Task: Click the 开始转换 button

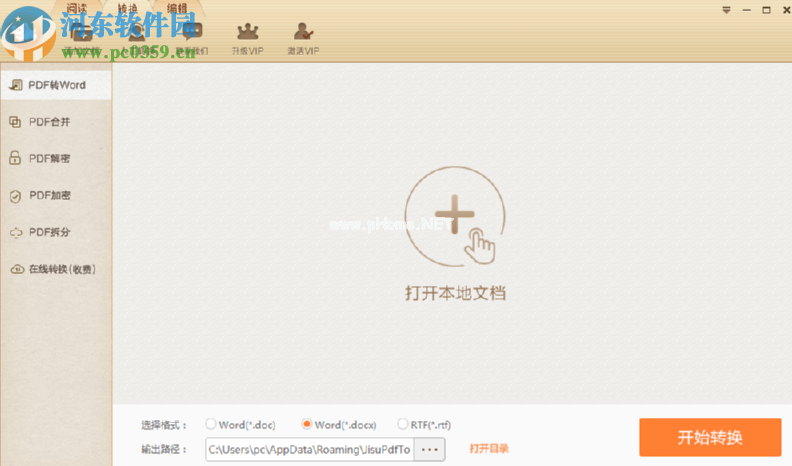Action: tap(710, 437)
